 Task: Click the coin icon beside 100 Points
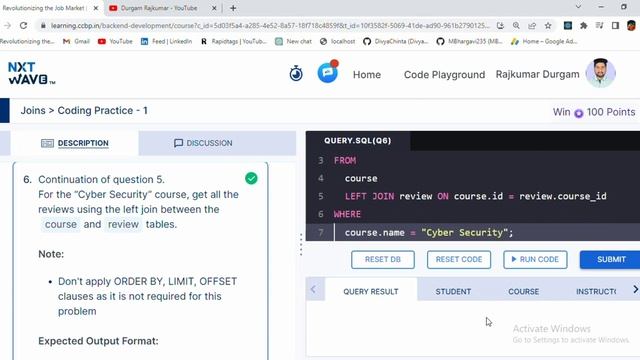click(x=578, y=113)
